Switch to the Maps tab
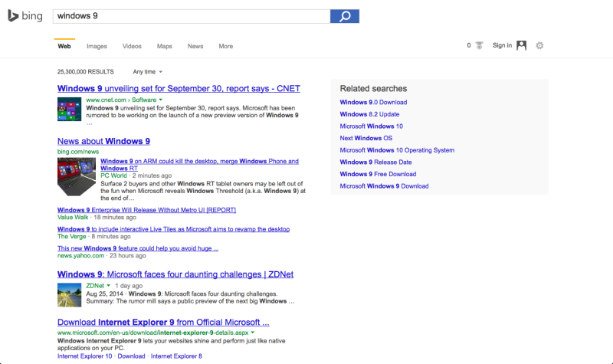Screen dimensions: 613x364 coord(165,46)
